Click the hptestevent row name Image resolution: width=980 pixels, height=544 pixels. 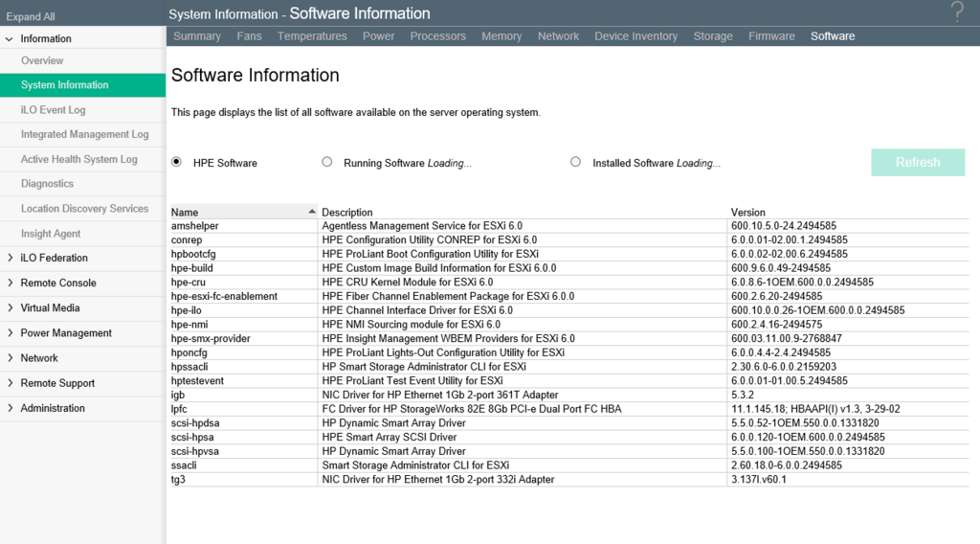pos(197,381)
